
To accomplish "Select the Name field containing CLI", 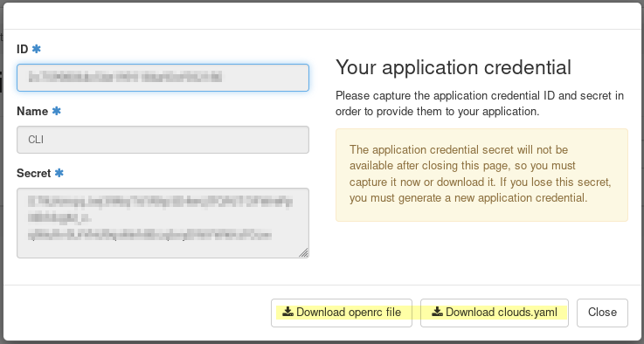I will tap(163, 140).
